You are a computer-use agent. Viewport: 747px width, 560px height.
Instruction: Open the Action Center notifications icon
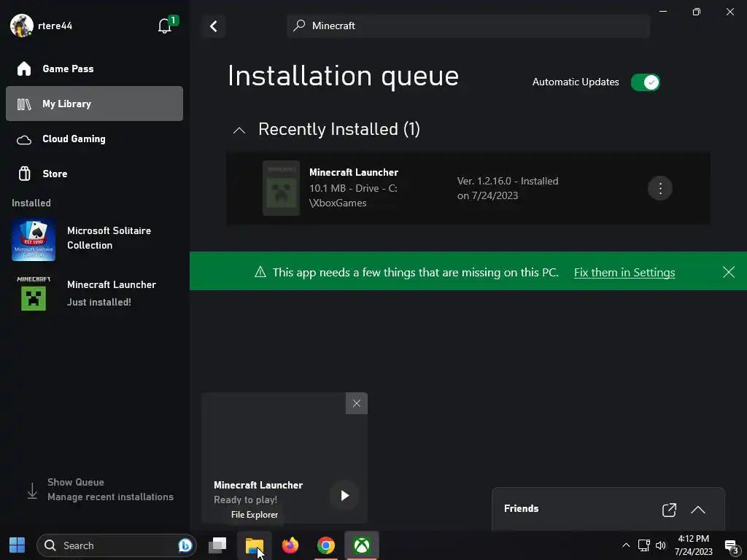tap(731, 546)
